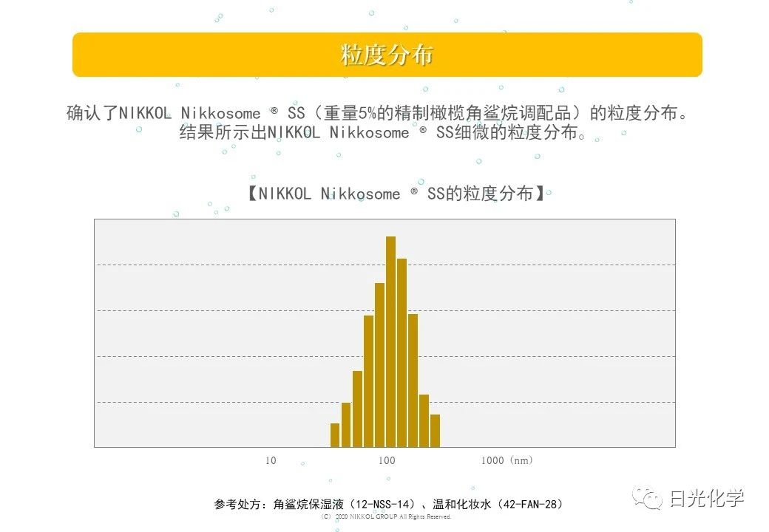Click the "1000 (nm)" x-axis label
Viewport: 769px width, 532px height.
[x=507, y=460]
